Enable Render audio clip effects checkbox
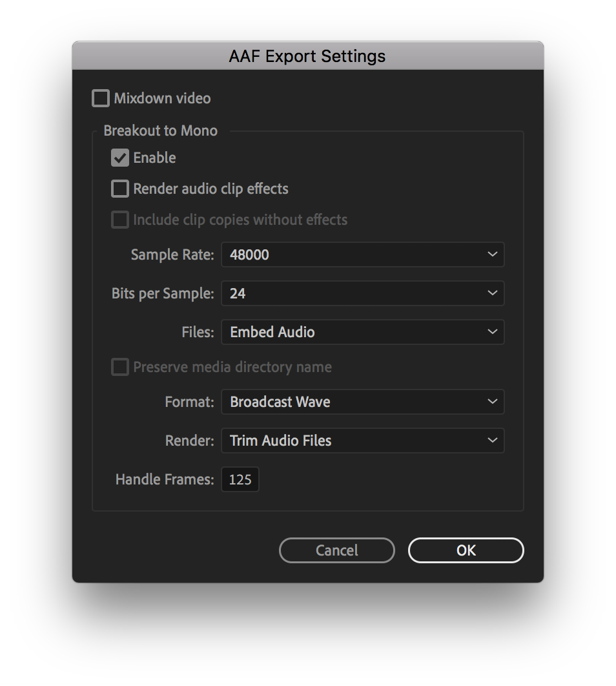 tap(120, 189)
